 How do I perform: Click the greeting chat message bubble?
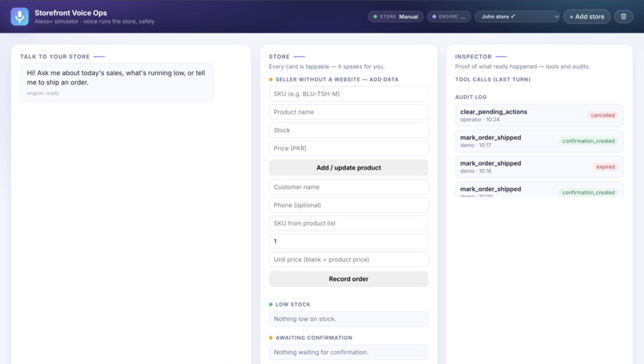(117, 82)
